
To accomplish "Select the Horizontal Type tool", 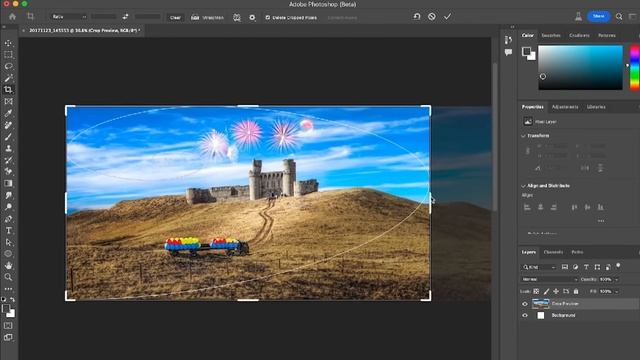I will coord(8,230).
